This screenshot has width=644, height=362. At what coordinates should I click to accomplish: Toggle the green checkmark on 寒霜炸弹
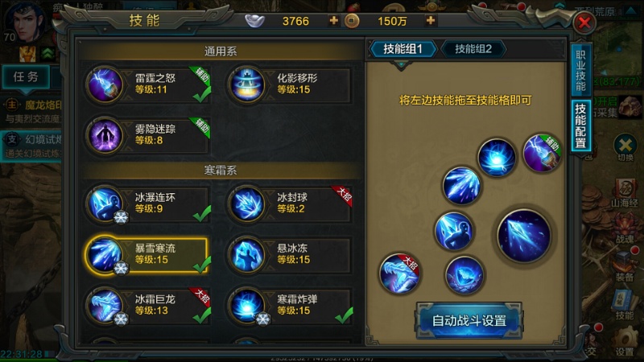click(x=344, y=315)
